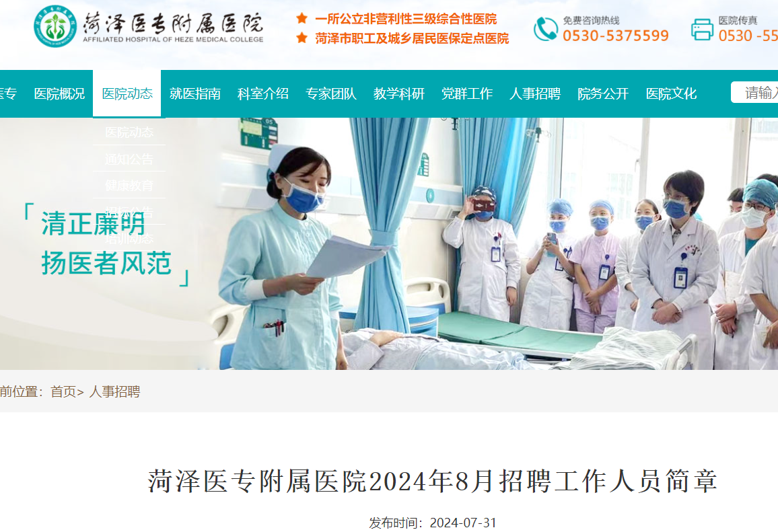778x532 pixels.
Task: Click the second orange star icon
Action: [x=302, y=38]
